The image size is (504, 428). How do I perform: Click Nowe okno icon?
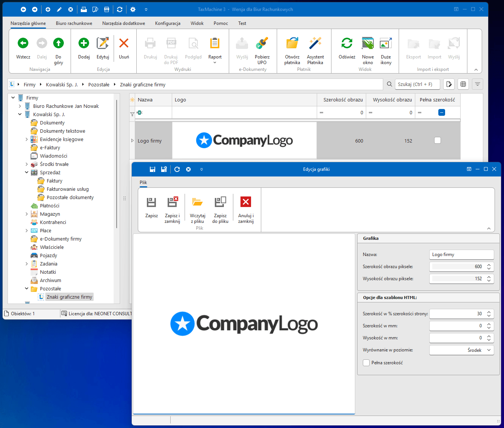pos(368,44)
